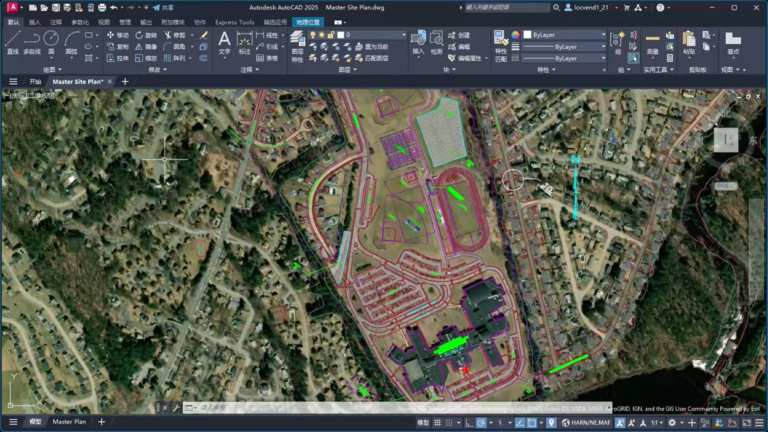Open the Layer Properties (图层特性) panel
This screenshot has width=768, height=432.
click(297, 46)
